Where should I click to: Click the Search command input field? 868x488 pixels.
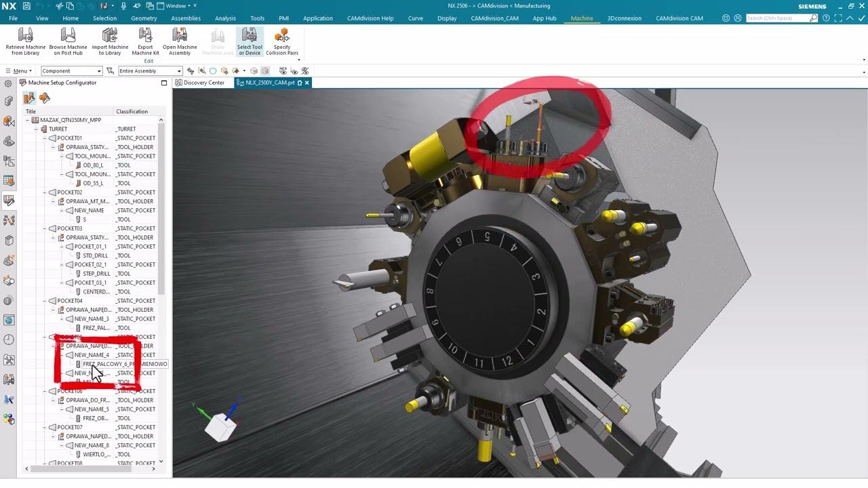pyautogui.click(x=781, y=18)
